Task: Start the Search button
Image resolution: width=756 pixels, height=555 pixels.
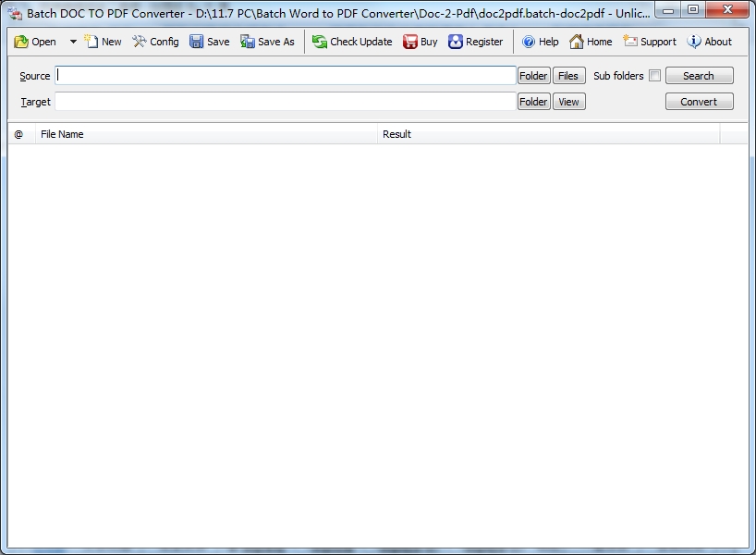Action: [x=699, y=76]
